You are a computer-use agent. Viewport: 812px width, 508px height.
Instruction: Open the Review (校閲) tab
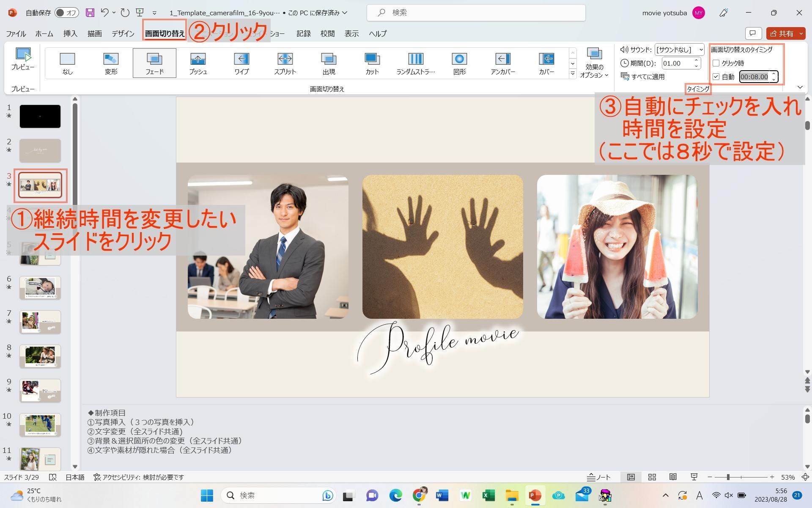pyautogui.click(x=327, y=33)
